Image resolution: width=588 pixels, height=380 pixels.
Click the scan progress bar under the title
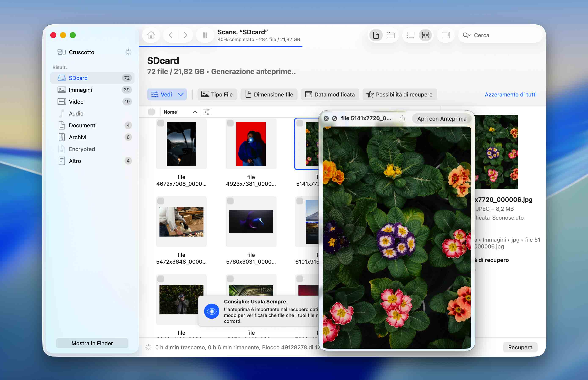tap(220, 46)
